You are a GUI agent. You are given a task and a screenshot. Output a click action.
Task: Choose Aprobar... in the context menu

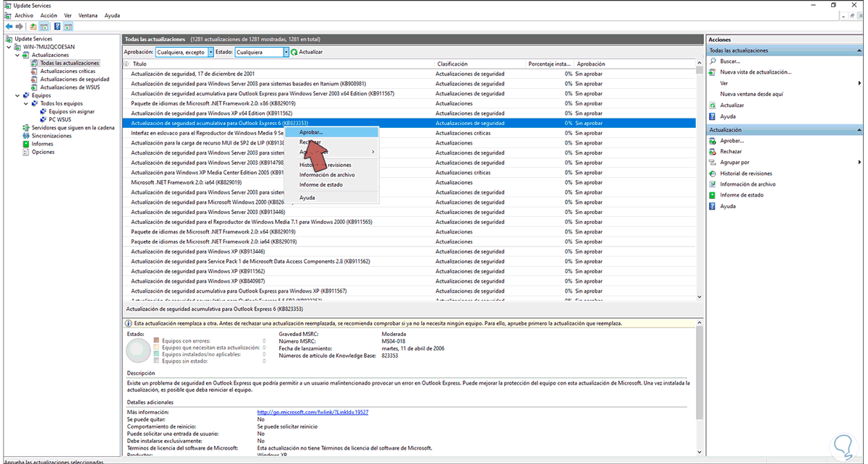331,132
